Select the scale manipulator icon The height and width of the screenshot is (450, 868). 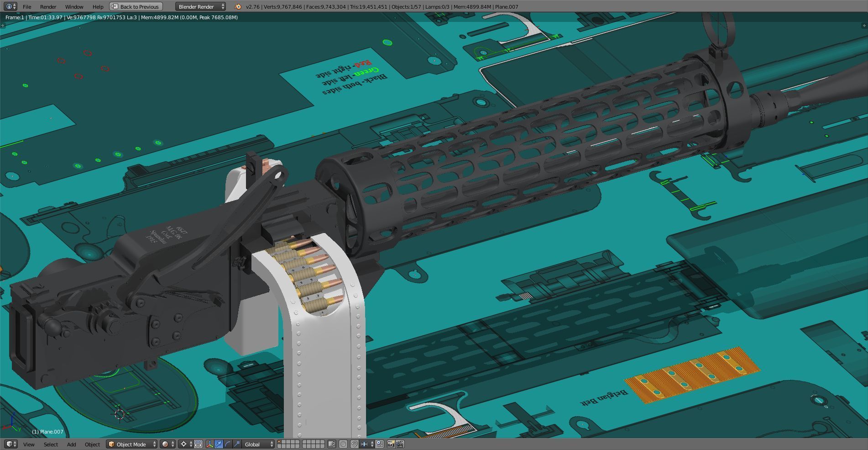coord(237,444)
